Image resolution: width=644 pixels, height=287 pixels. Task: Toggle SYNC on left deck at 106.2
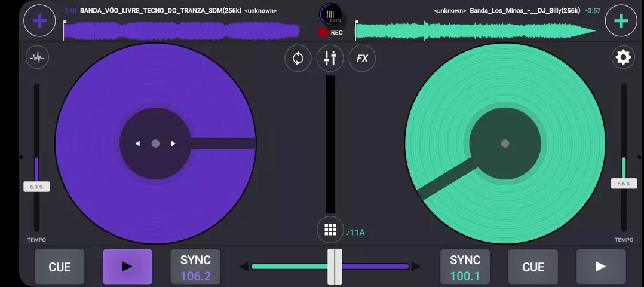click(x=195, y=267)
